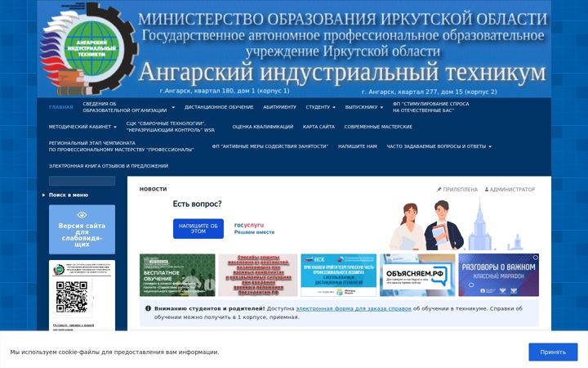Click address text квартал 277, дом 15

pos(429,92)
